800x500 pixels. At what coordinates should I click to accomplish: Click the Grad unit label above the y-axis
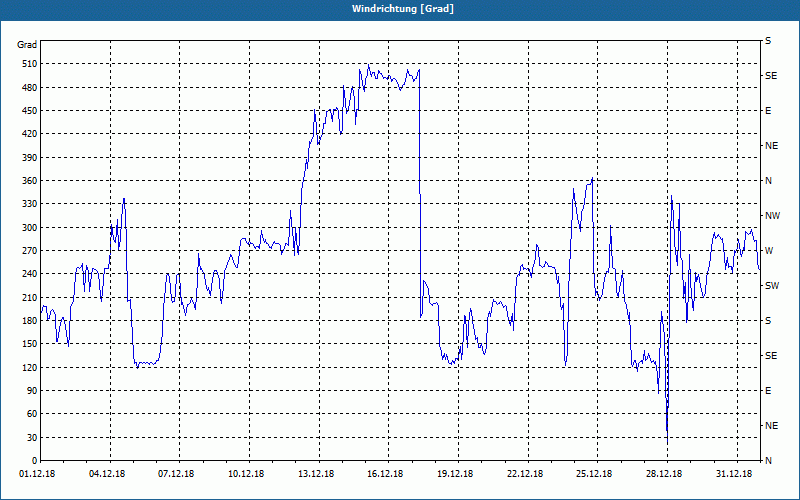(27, 45)
